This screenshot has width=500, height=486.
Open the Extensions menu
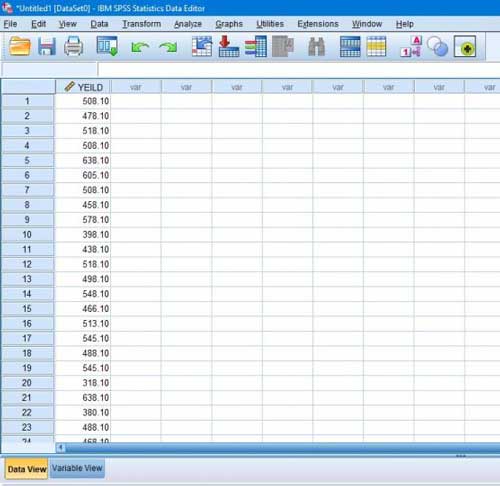click(318, 24)
